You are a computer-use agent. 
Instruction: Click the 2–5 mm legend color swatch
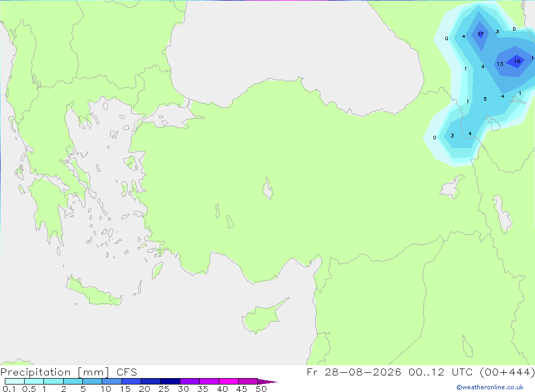(x=73, y=381)
